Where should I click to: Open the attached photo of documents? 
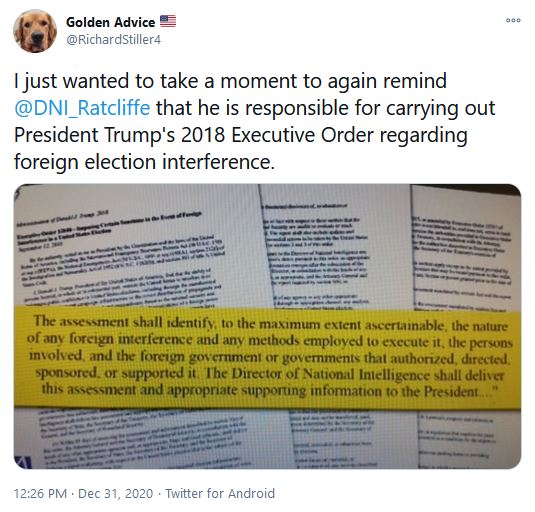click(267, 326)
